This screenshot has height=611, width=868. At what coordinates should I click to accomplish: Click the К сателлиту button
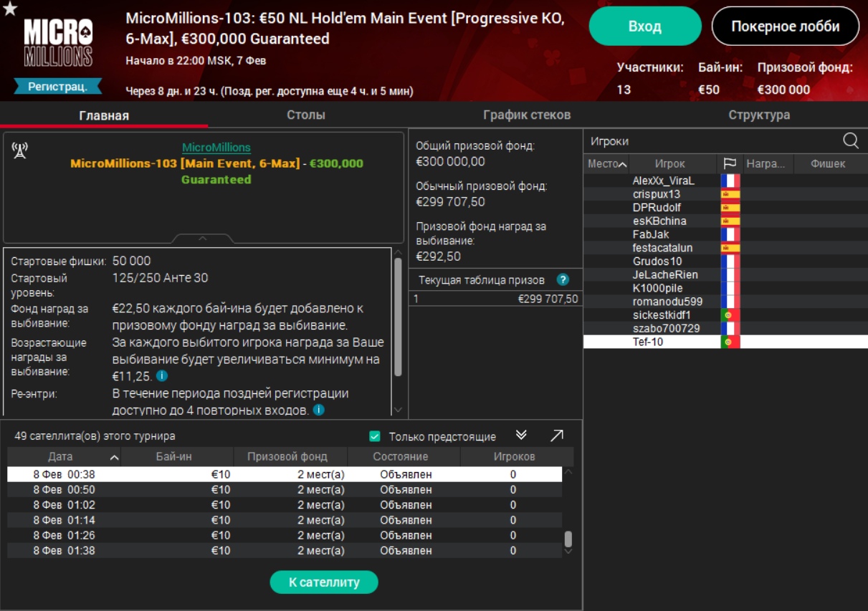pos(324,582)
